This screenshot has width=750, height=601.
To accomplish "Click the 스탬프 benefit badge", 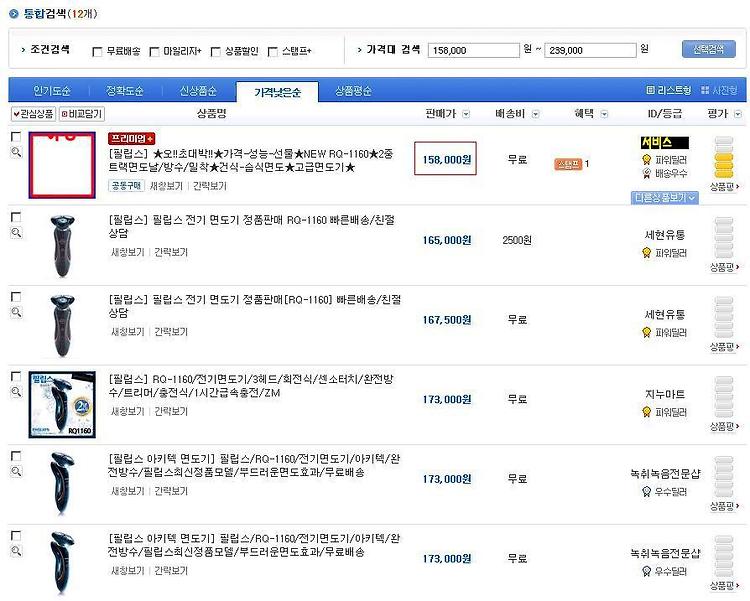I will (x=568, y=164).
